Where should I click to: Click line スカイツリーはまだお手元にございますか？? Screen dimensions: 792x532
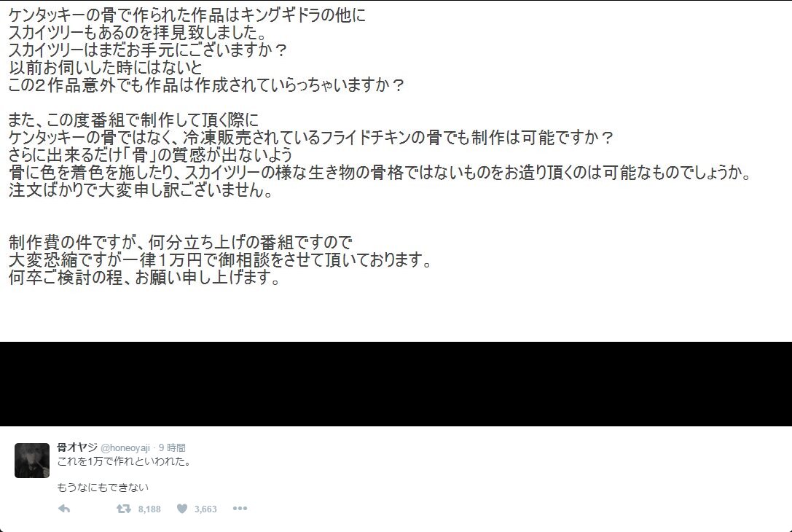(x=148, y=50)
